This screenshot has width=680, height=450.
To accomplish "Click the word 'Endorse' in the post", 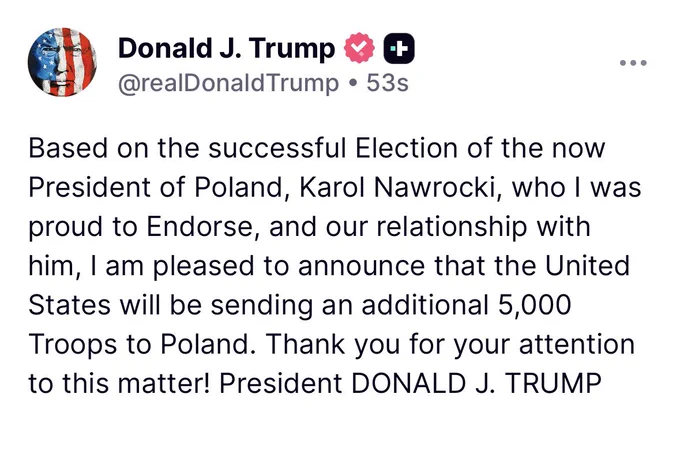I will click(x=199, y=227).
